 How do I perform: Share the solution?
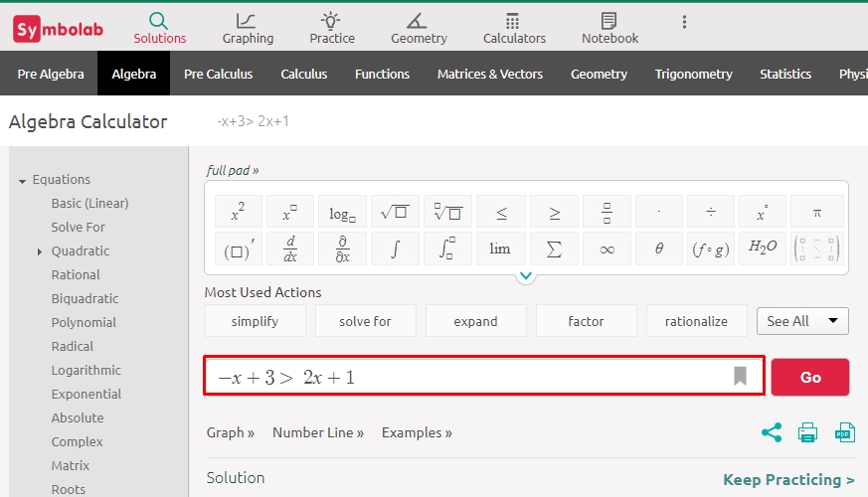pos(772,432)
